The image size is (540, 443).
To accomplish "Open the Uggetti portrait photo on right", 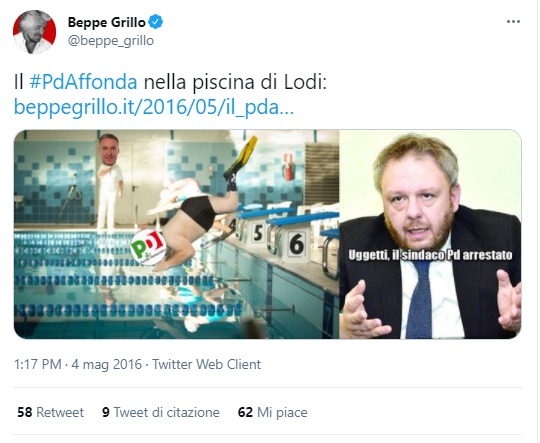I will click(x=430, y=234).
